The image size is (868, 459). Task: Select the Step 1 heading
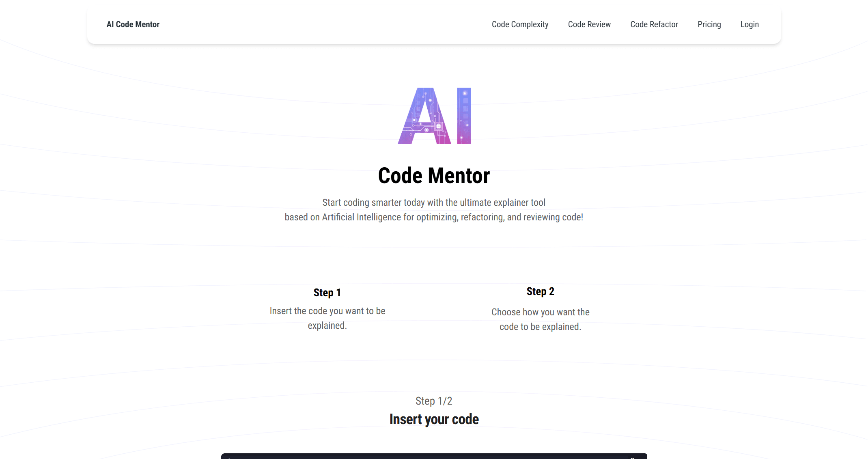tap(327, 293)
